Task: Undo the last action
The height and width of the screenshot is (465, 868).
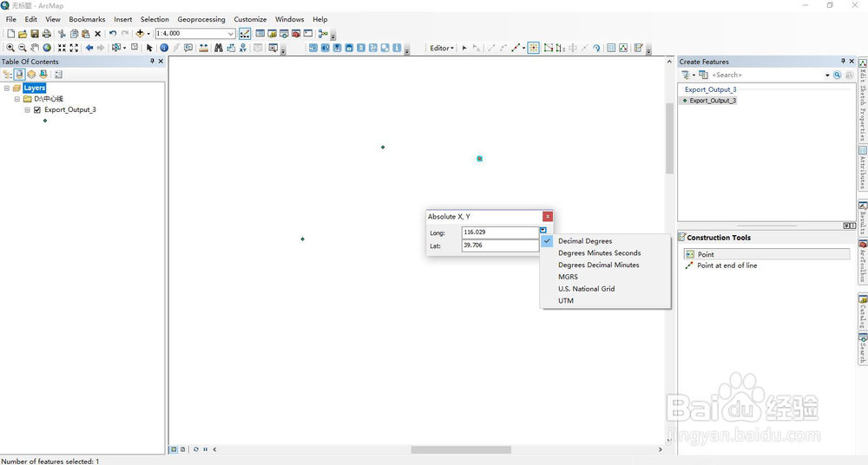Action: tap(113, 34)
